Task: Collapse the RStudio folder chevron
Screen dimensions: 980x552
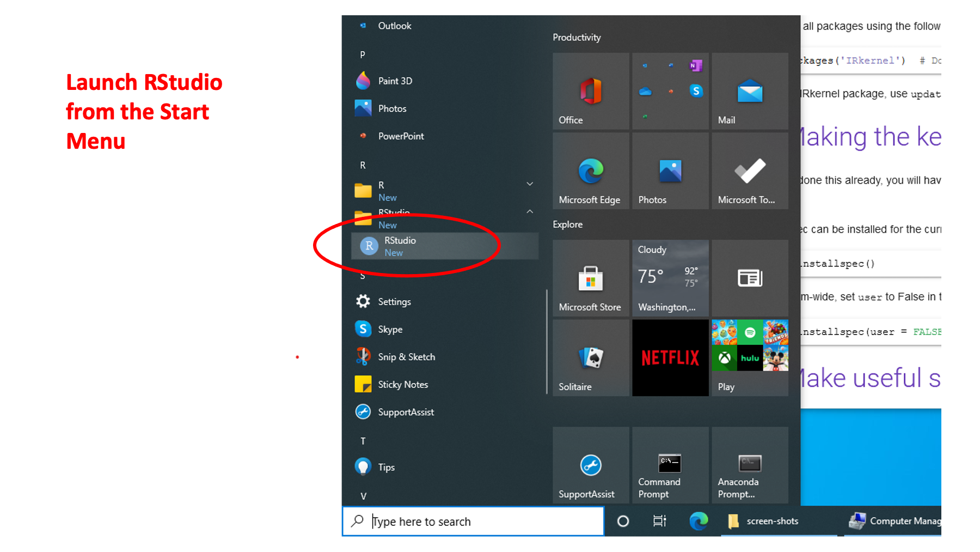Action: [x=530, y=211]
